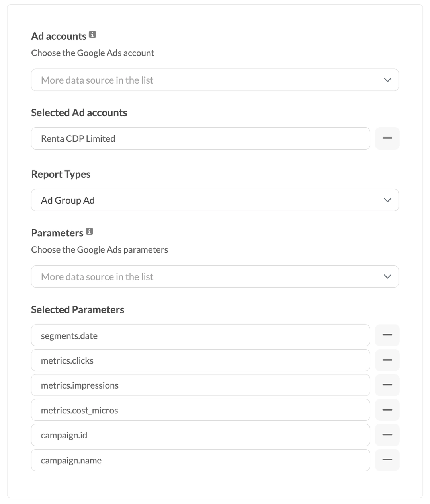Viewport: 430px width, 504px height.
Task: Click the metrics.clicks parameter entry
Action: coord(159,360)
